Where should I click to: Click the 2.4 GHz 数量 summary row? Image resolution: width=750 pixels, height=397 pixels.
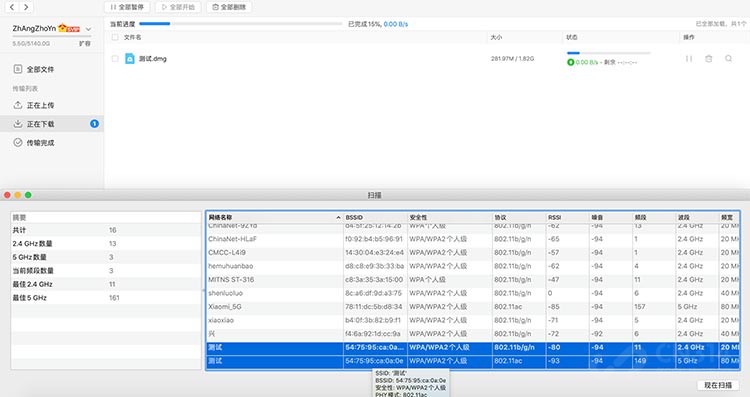(106, 243)
